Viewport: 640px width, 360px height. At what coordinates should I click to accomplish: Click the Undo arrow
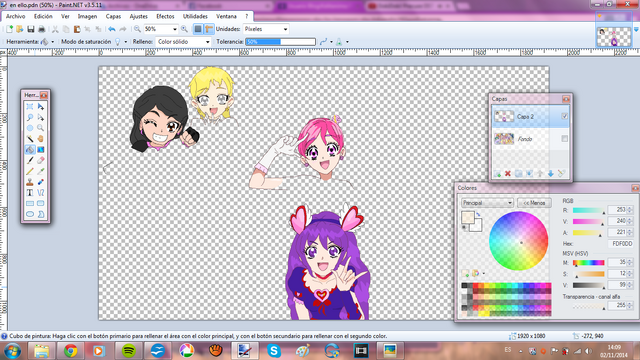(111, 29)
